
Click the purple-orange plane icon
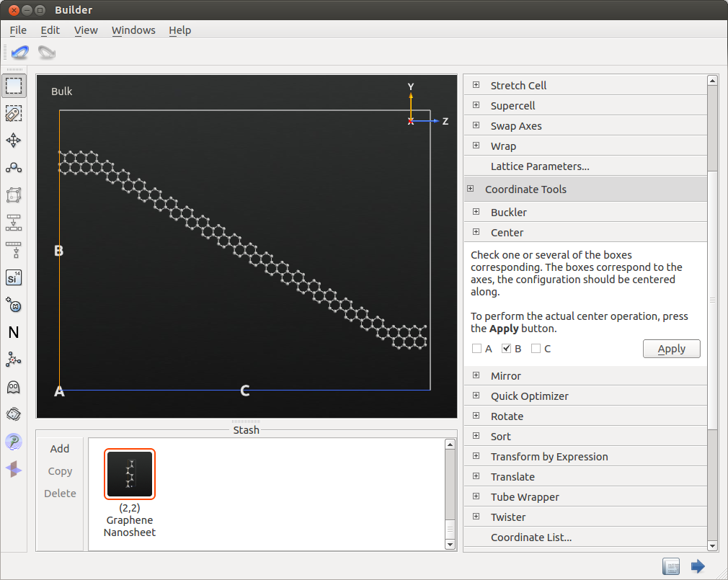point(14,469)
